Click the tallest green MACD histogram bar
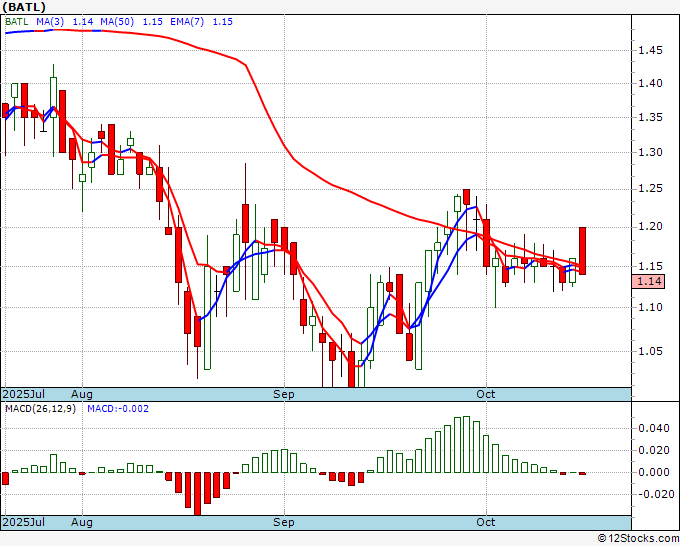 tap(467, 445)
